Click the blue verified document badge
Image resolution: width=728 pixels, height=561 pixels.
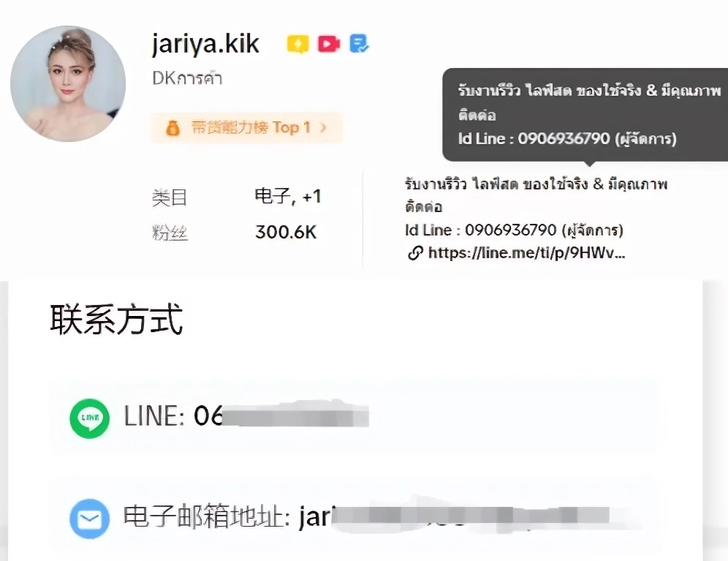(359, 44)
